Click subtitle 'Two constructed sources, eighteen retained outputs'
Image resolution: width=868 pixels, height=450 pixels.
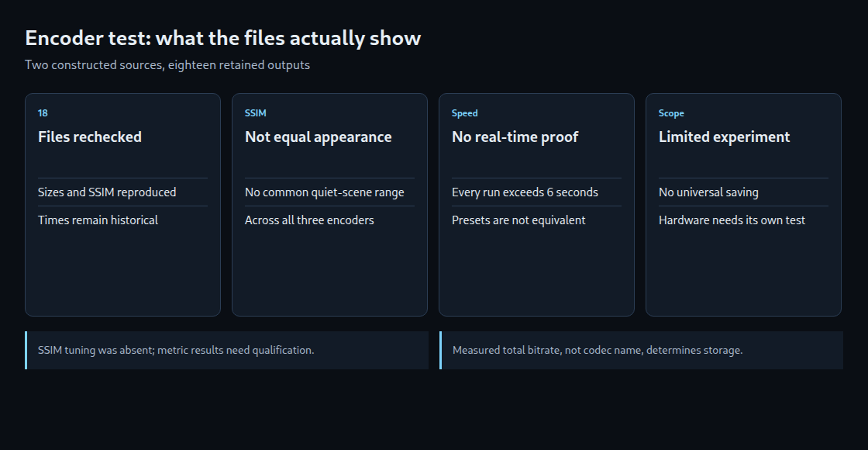point(167,65)
